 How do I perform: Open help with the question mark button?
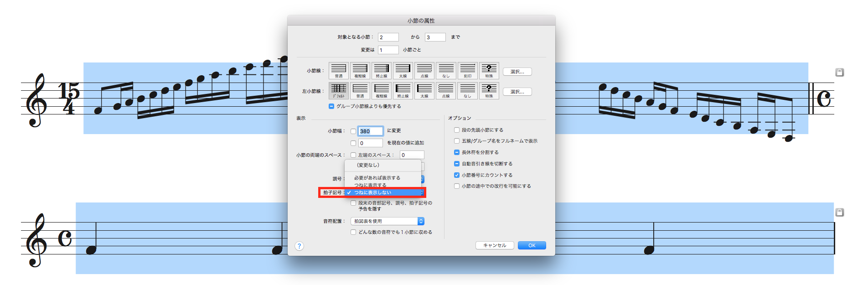[299, 246]
